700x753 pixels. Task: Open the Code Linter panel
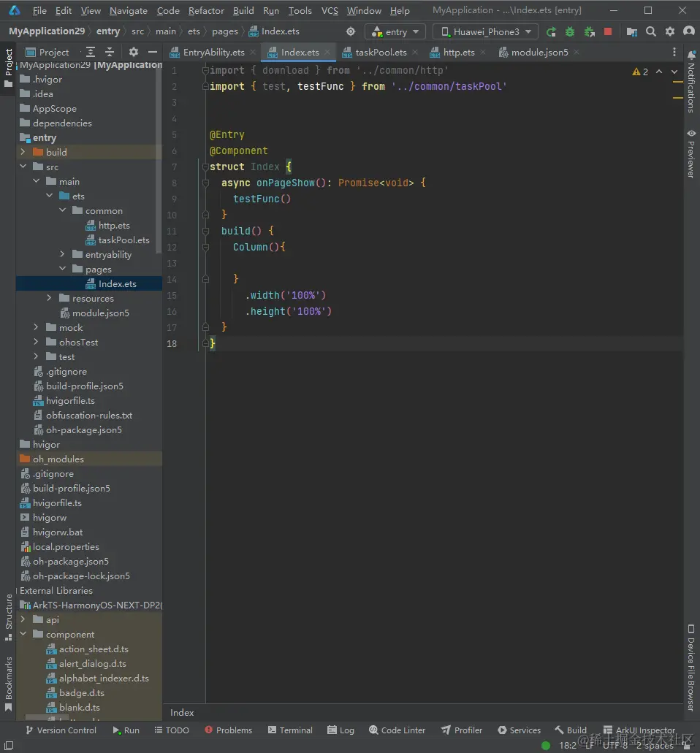[x=397, y=730]
